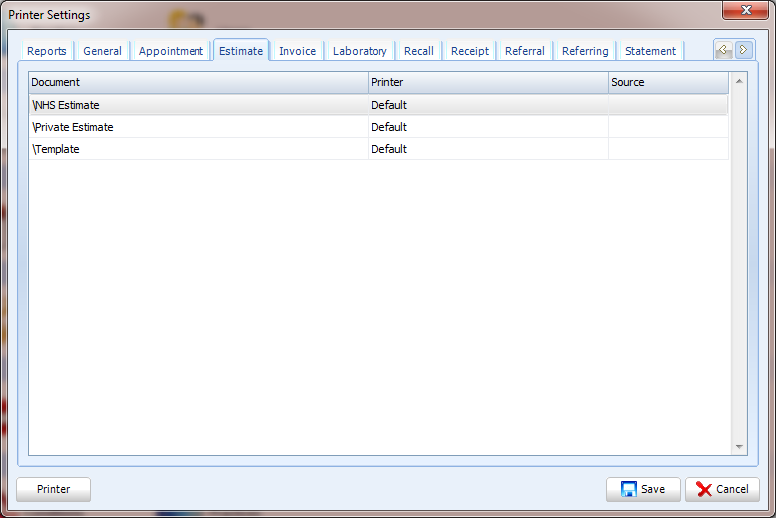776x518 pixels.
Task: Click scrollbar up arrow in list
Action: tap(739, 81)
